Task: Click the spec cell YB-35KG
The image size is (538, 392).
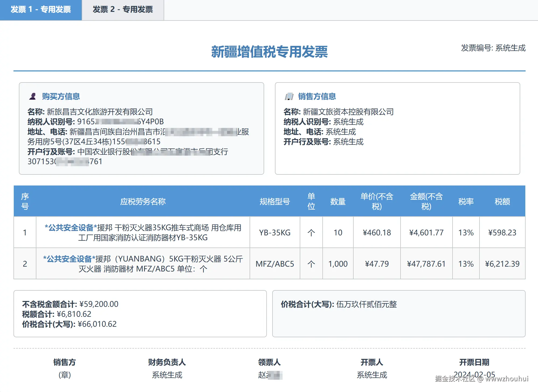Action: 275,232
